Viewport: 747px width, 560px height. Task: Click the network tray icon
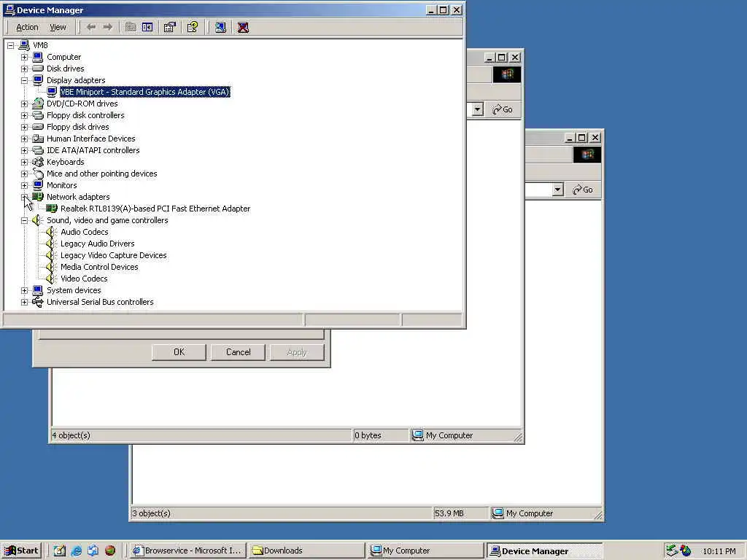coord(672,551)
